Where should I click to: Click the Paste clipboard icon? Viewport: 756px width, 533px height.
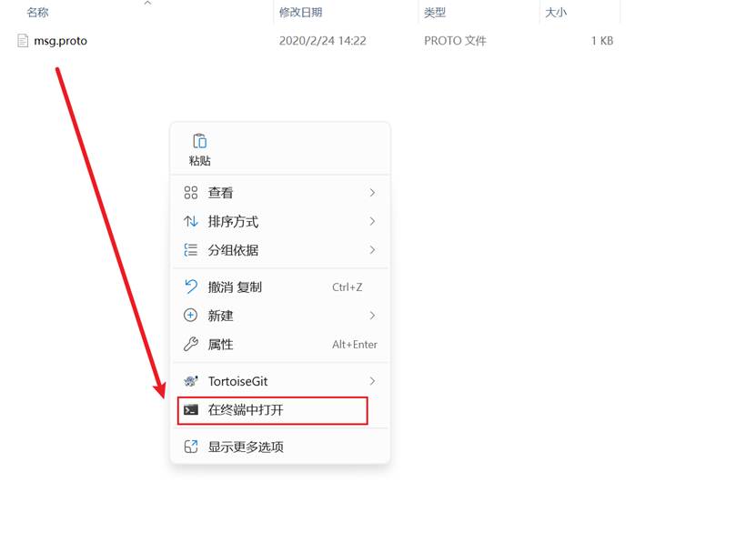(x=199, y=141)
